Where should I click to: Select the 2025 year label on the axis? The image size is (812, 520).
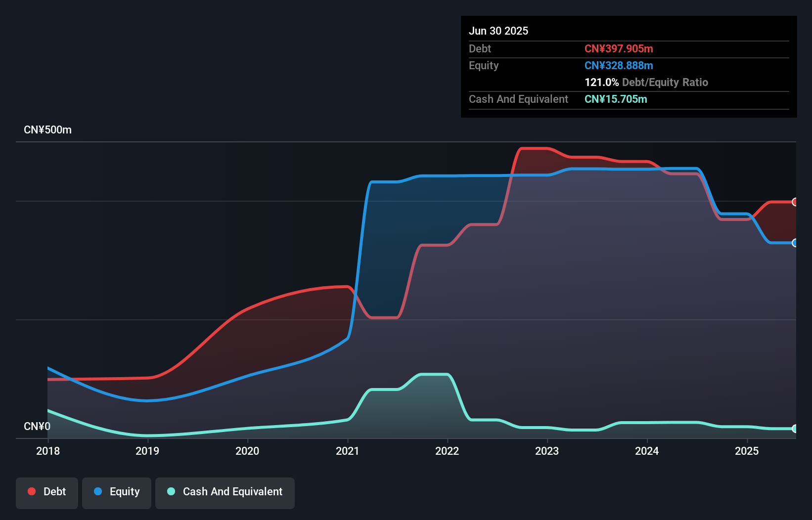(748, 451)
